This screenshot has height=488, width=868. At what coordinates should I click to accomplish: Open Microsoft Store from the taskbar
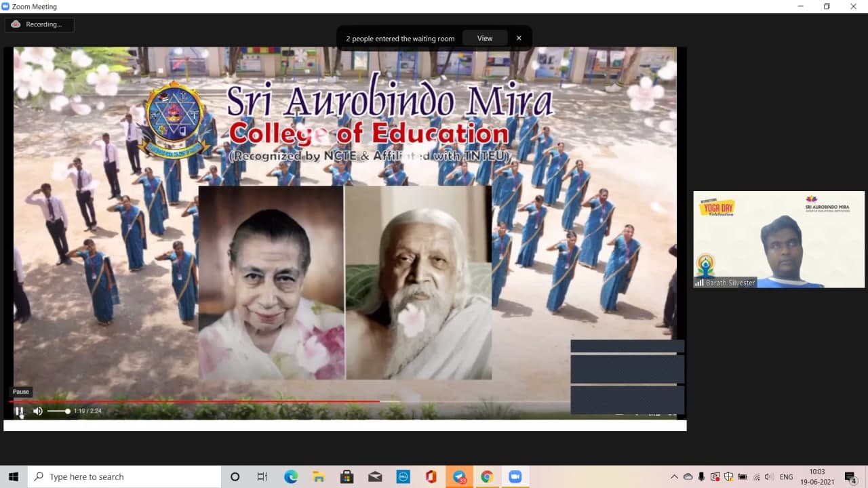click(x=347, y=477)
